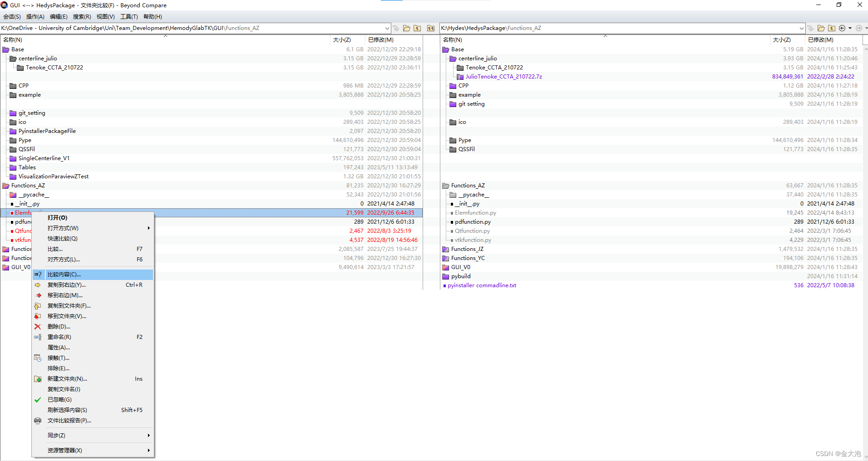Screen dimensions: 868x461
Task: Choose 刷新选择内容(S) in the context menu
Action: pyautogui.click(x=93, y=410)
